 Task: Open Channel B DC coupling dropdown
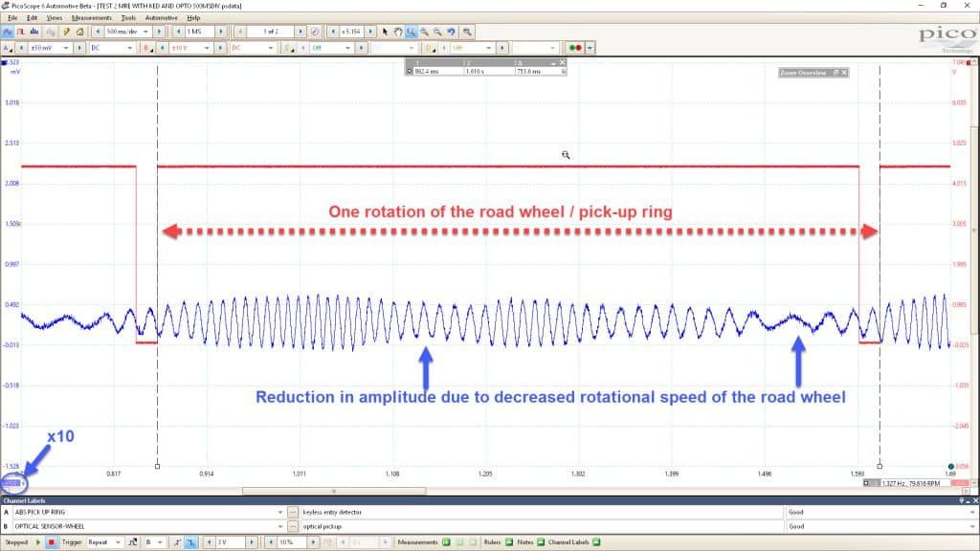[270, 48]
